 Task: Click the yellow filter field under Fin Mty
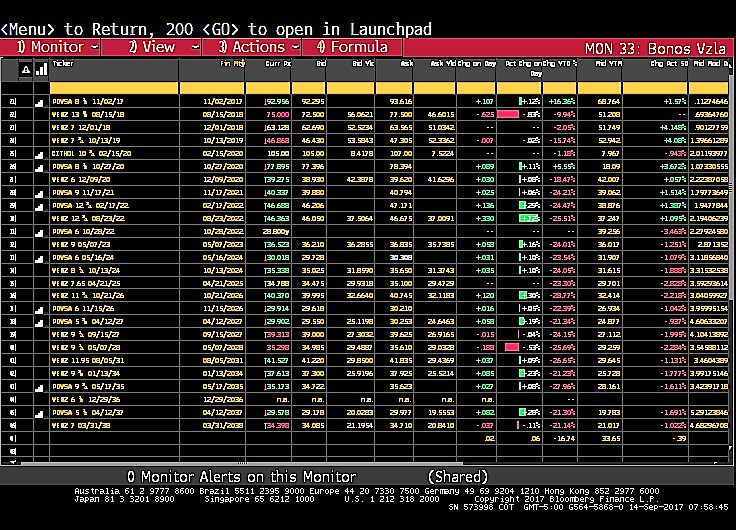pos(212,88)
